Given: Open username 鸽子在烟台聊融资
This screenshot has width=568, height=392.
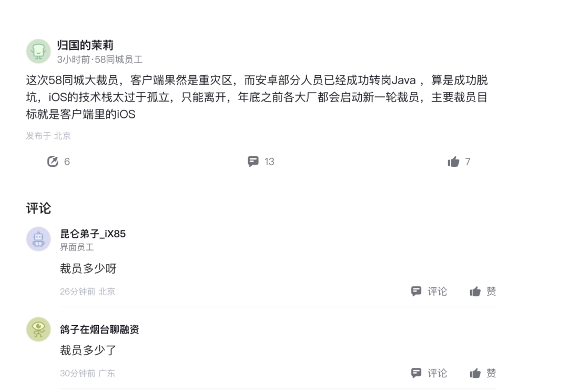Looking at the screenshot, I should (99, 329).
